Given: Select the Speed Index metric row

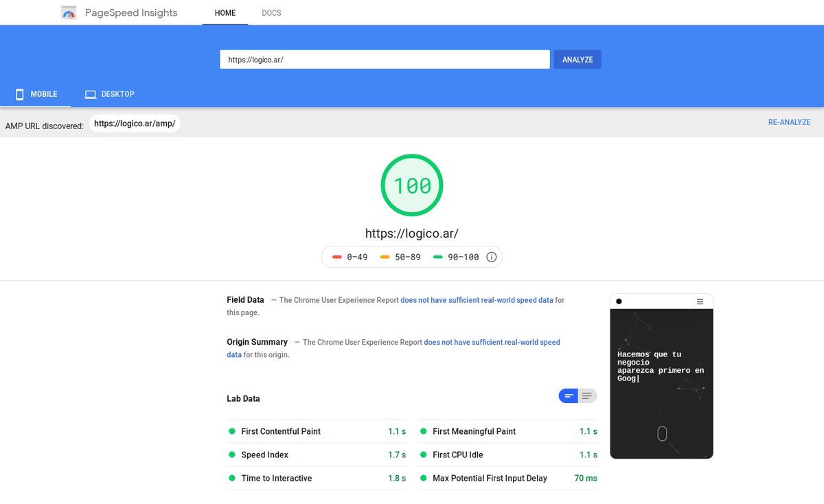Looking at the screenshot, I should point(317,455).
